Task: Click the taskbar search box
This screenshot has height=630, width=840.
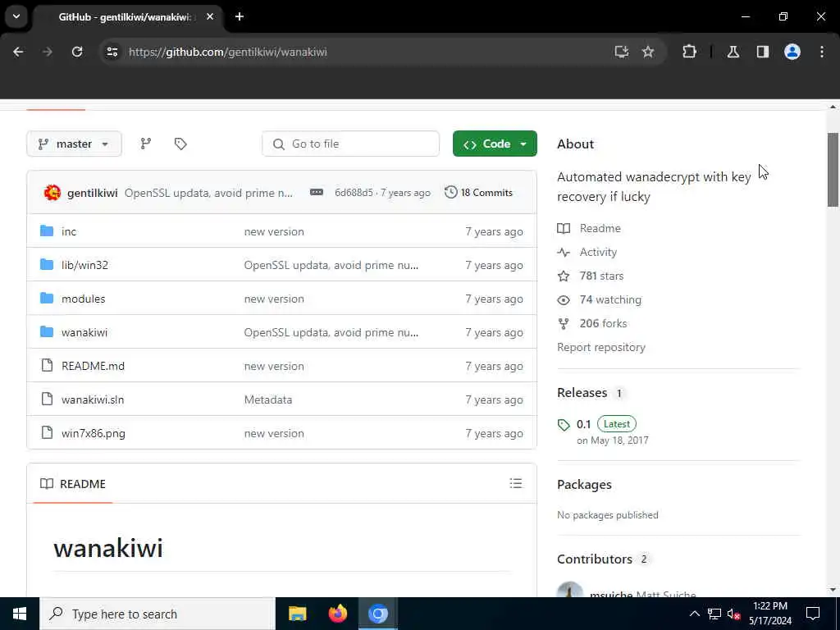Action: (157, 614)
